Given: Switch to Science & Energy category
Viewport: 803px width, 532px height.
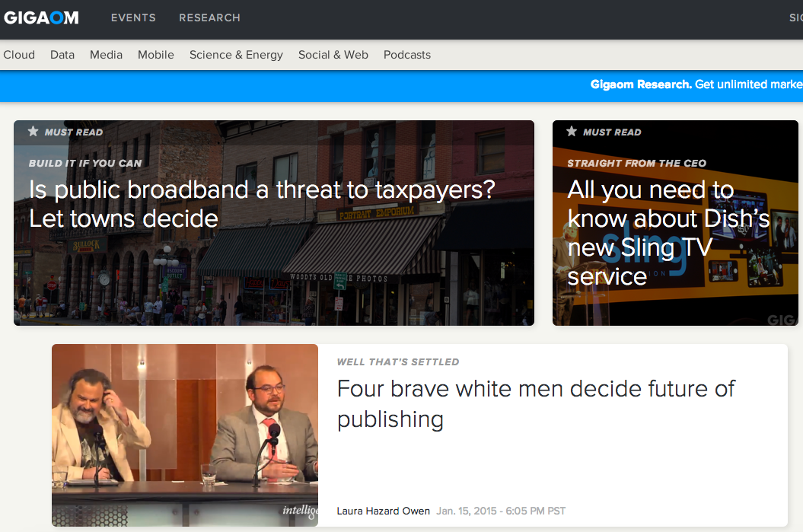Looking at the screenshot, I should 236,55.
